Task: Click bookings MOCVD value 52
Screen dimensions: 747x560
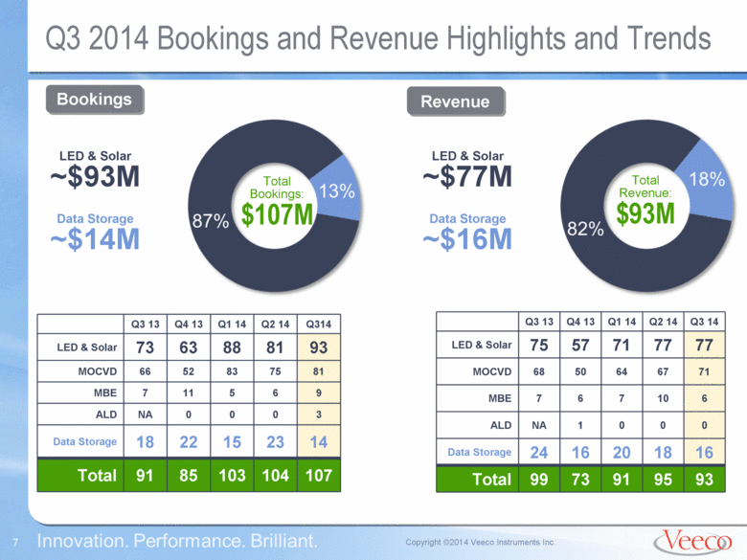Action: pos(189,371)
